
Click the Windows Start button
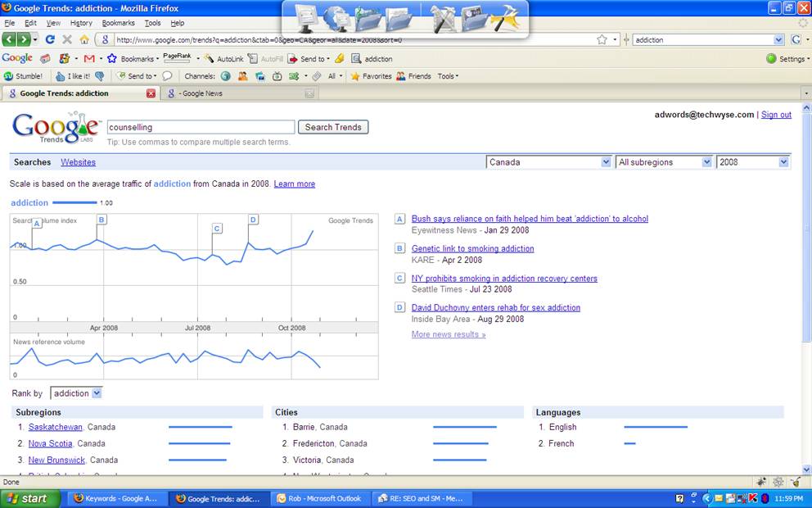click(x=30, y=498)
